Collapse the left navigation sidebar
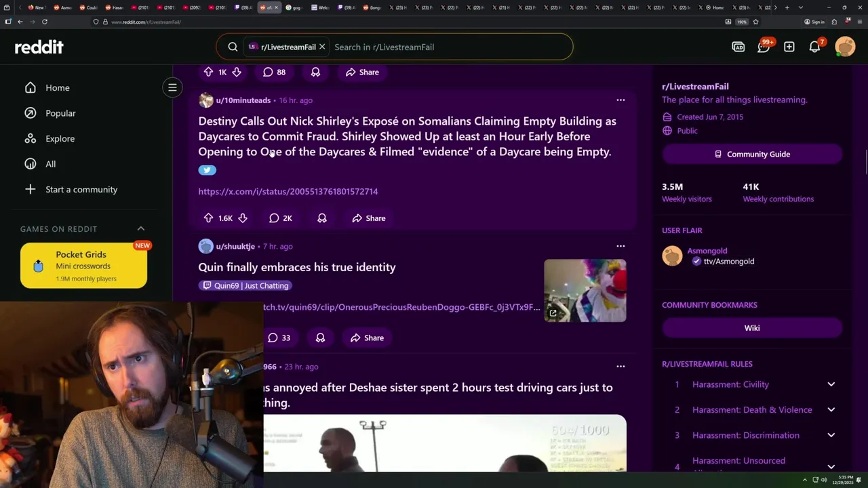Viewport: 868px width, 488px height. click(172, 87)
